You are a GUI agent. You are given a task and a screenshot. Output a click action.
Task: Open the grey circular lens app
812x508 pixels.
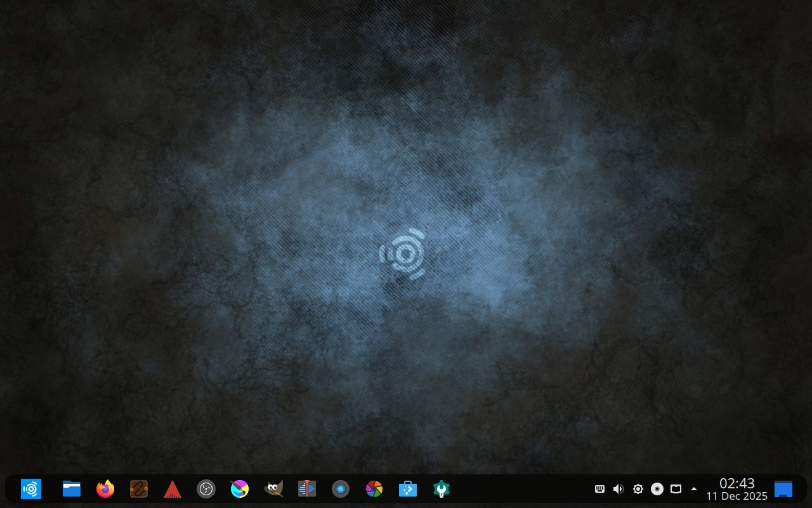coord(341,489)
